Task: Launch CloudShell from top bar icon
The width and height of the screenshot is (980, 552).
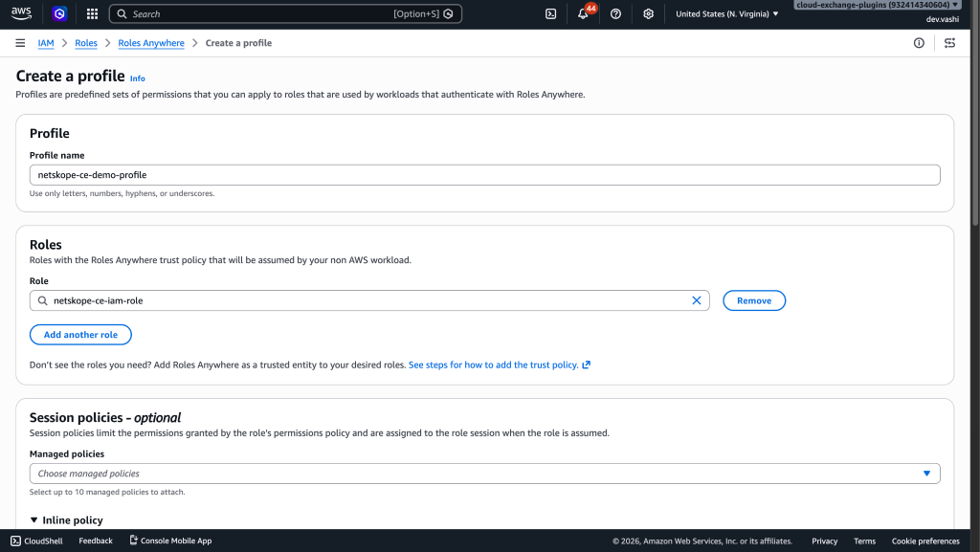Action: (x=550, y=13)
